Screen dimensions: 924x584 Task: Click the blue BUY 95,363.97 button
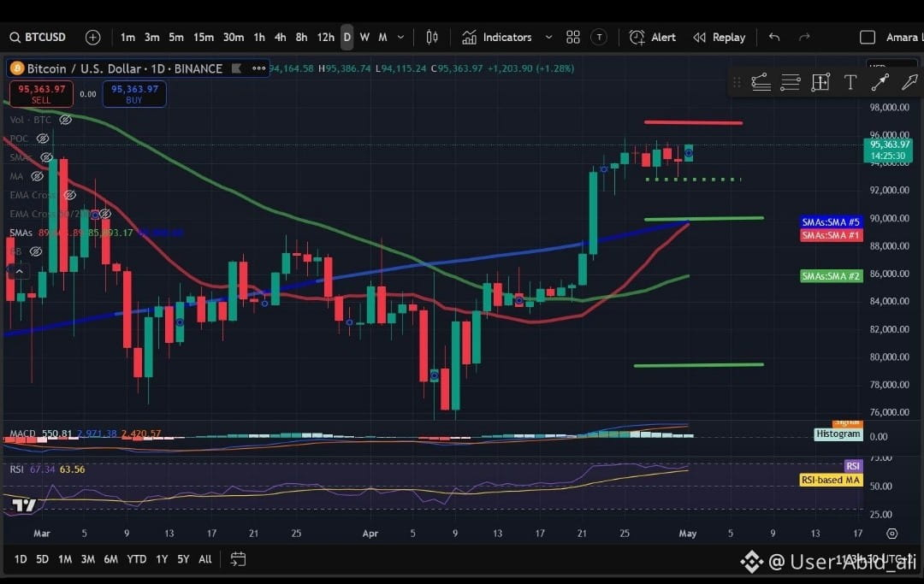point(134,94)
